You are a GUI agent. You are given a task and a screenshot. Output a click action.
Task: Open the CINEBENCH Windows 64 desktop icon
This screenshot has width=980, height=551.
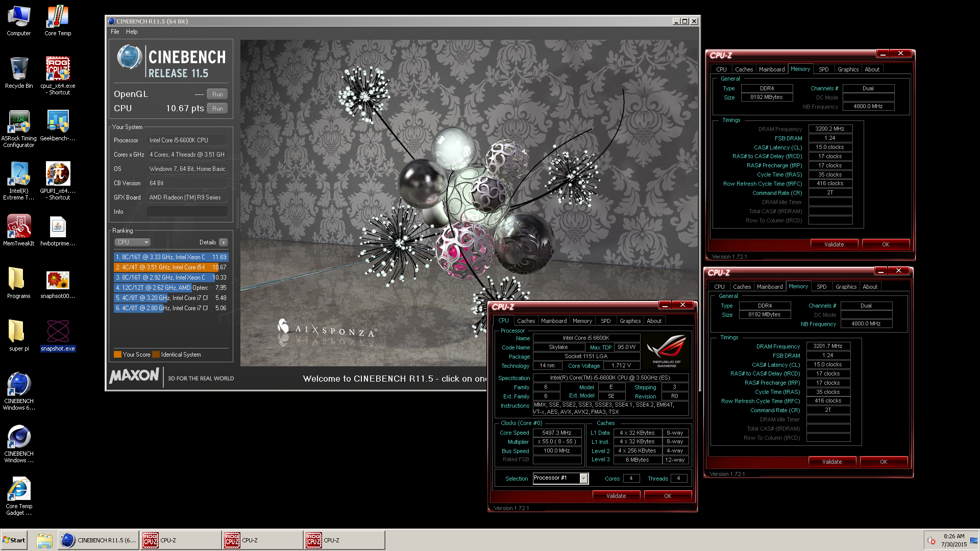point(19,391)
